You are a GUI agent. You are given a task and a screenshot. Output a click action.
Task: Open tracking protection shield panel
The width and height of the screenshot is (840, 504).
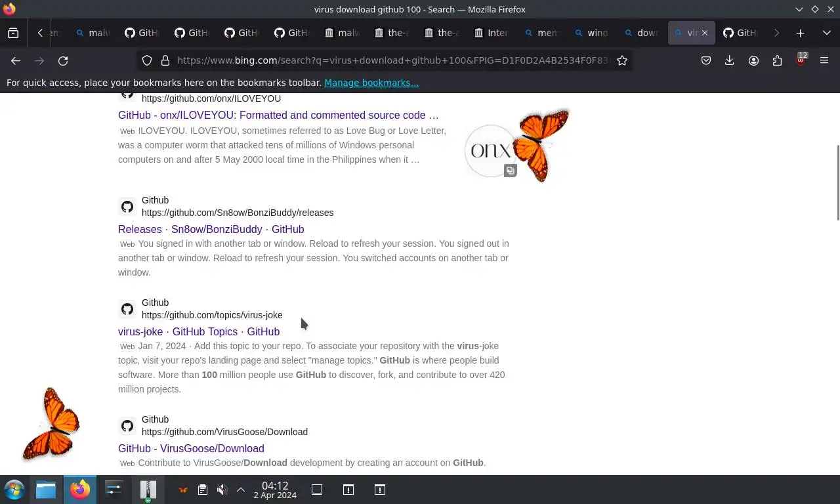147,60
